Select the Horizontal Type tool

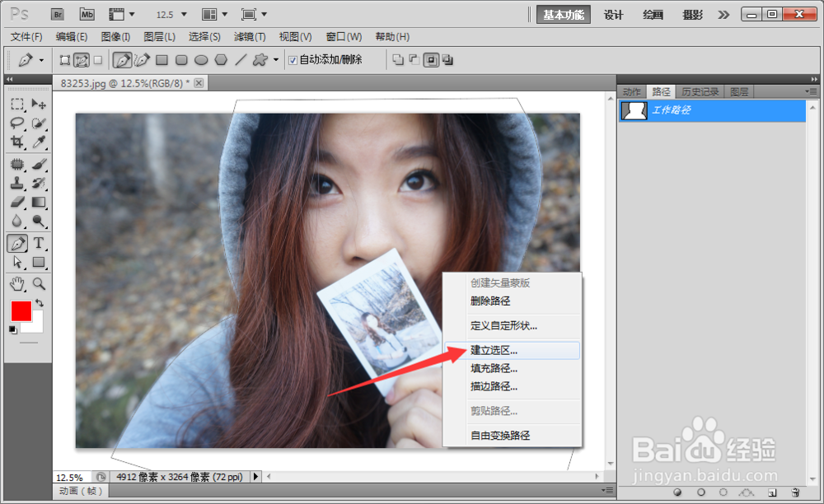pyautogui.click(x=39, y=243)
